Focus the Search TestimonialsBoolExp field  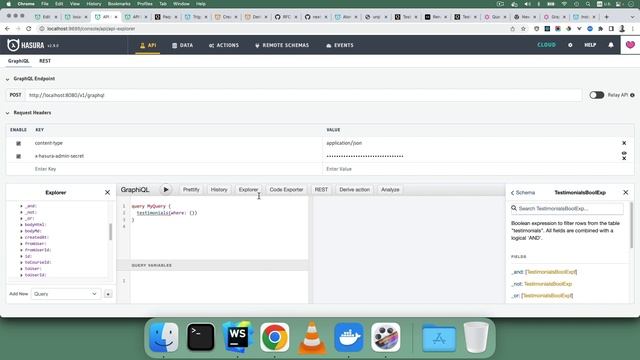567,209
